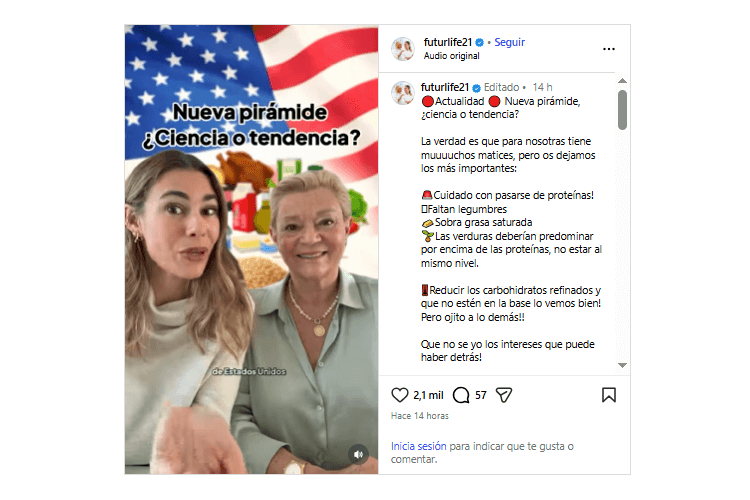Click the 2,1 mil likes count
This screenshot has height=500, width=750.
pos(429,395)
